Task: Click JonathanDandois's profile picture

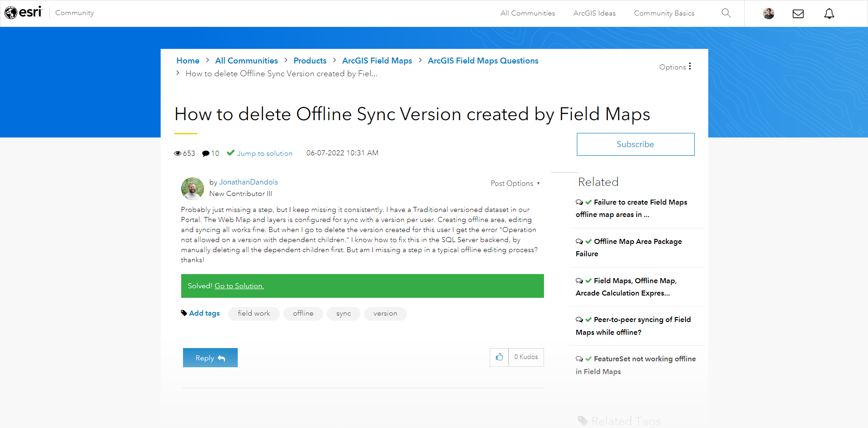Action: (x=193, y=188)
